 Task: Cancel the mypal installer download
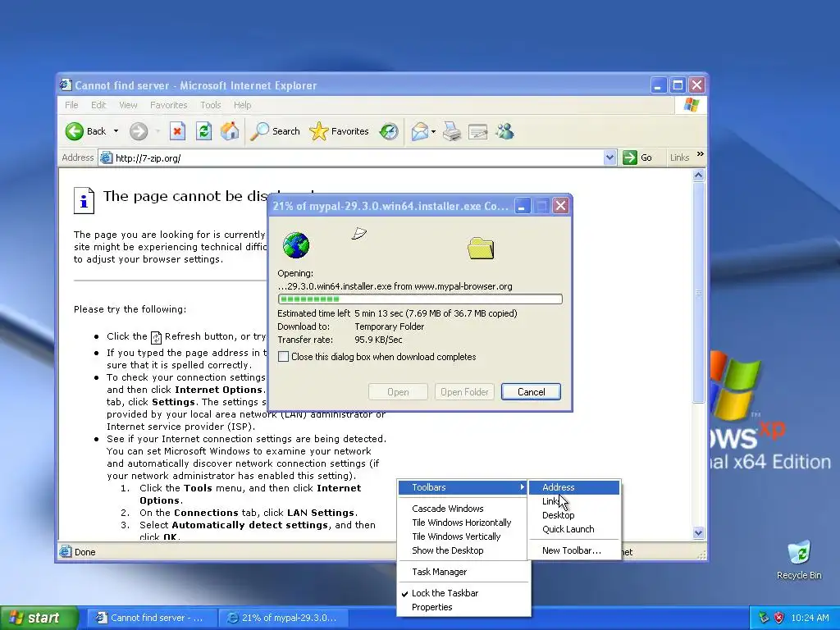point(531,392)
